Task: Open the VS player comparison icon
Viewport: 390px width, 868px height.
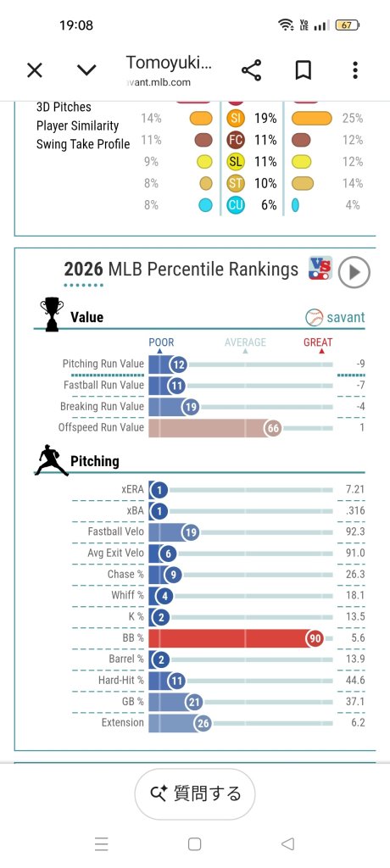Action: coord(320,268)
